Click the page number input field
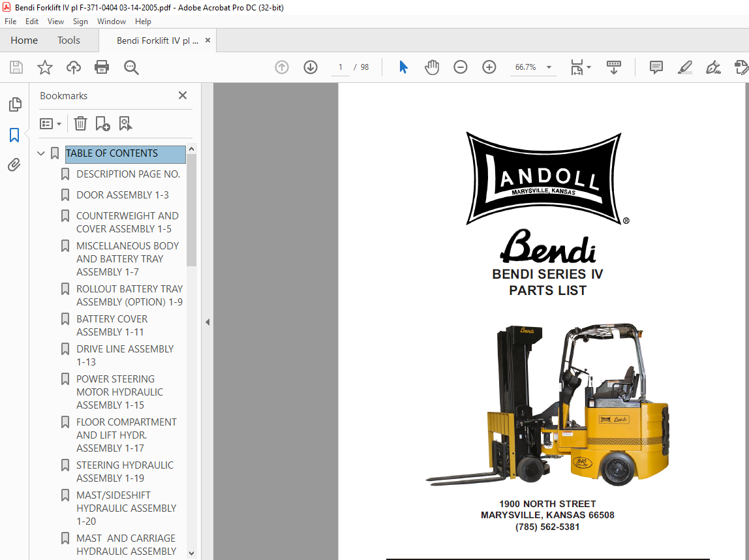The height and width of the screenshot is (560, 749). [x=341, y=67]
